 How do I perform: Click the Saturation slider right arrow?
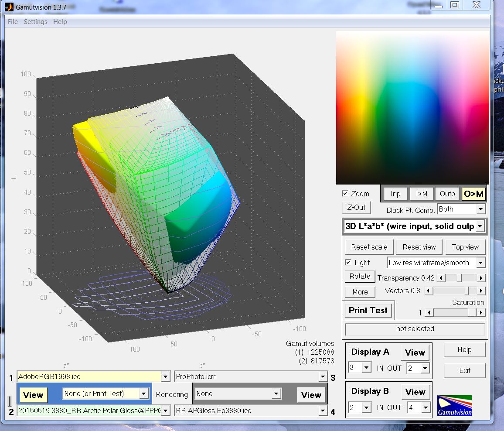481,313
